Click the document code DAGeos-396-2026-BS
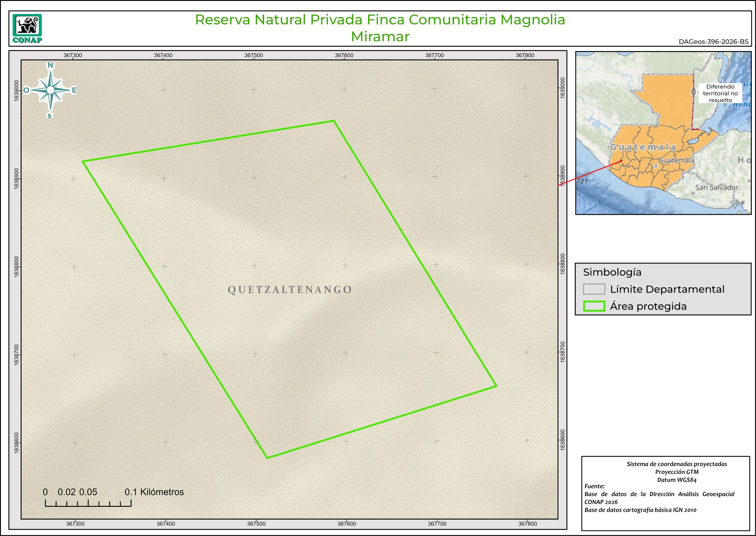The image size is (756, 536). point(713,42)
